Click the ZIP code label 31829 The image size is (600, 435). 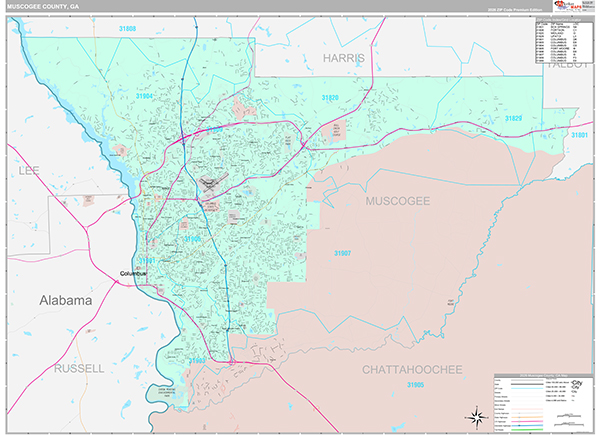(x=513, y=119)
